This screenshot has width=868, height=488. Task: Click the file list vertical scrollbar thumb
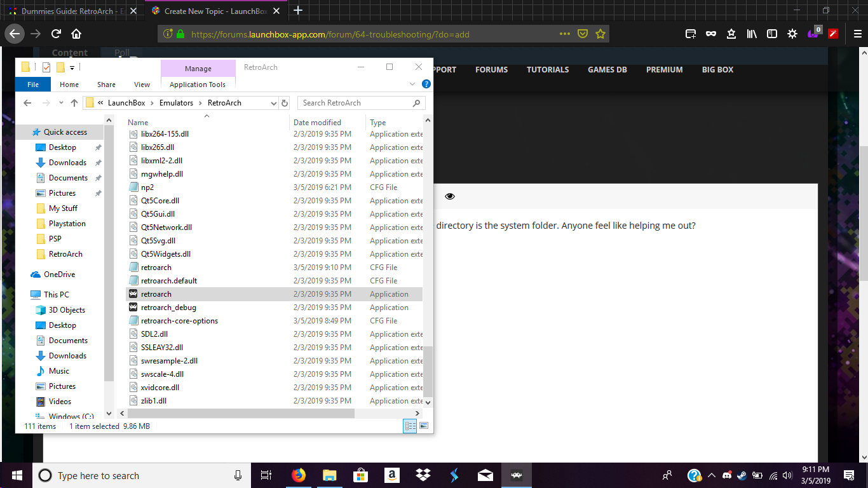(428, 371)
